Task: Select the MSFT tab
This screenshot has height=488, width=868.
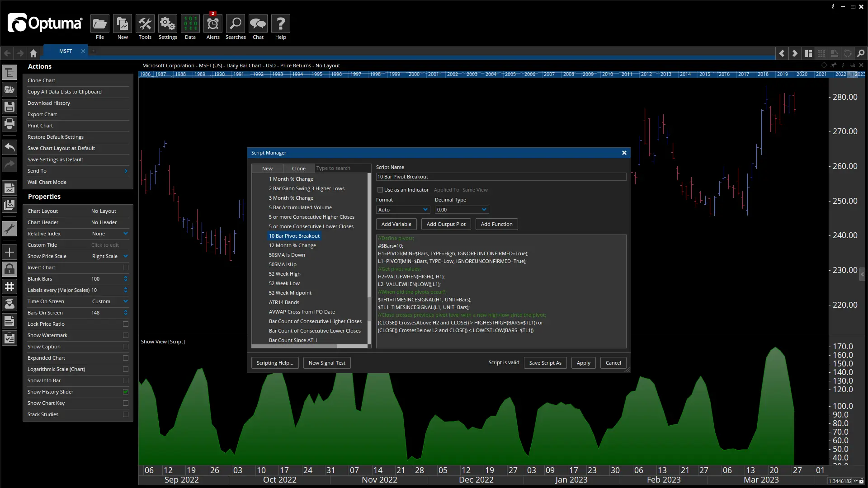Action: (x=66, y=51)
